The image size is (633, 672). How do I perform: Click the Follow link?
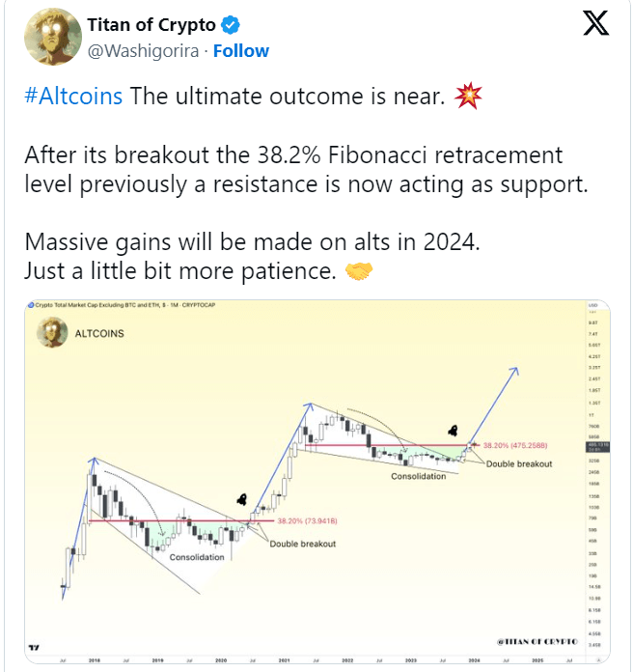tap(241, 51)
